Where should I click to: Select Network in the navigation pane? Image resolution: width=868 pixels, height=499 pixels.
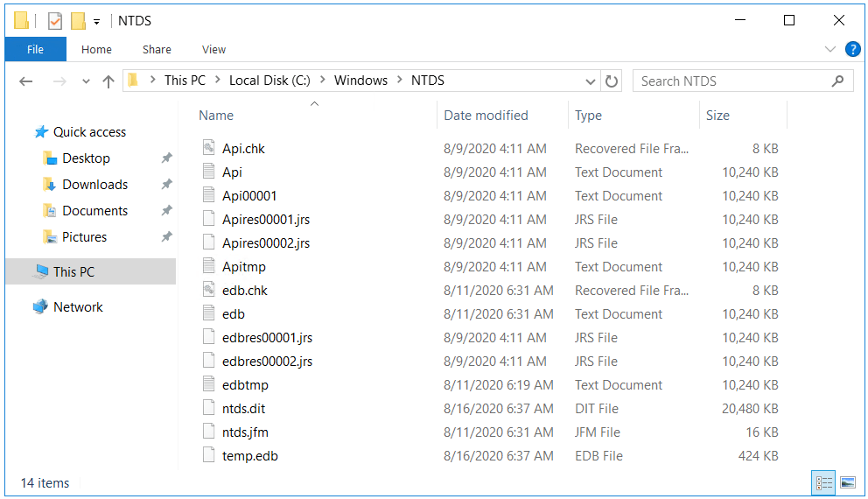pos(78,306)
